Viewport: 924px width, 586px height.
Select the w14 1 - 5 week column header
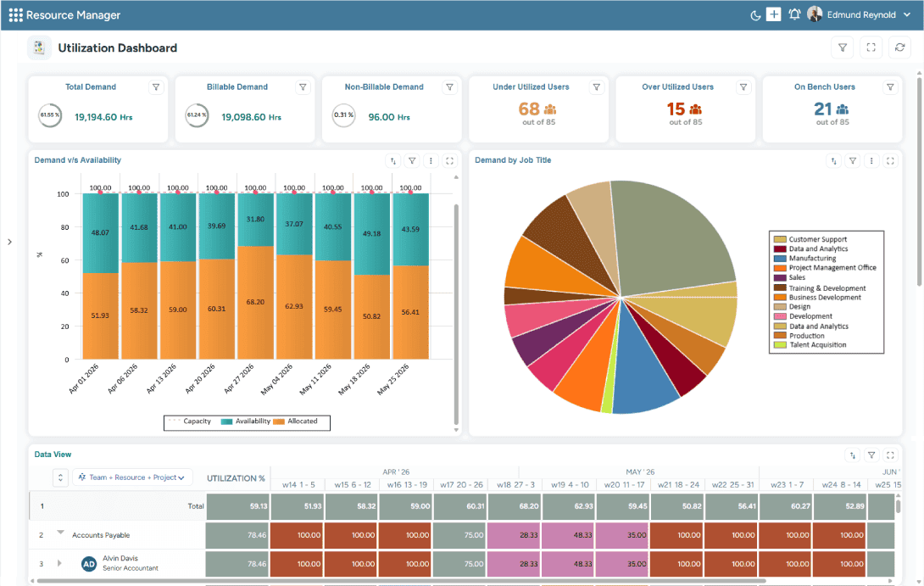pyautogui.click(x=298, y=484)
